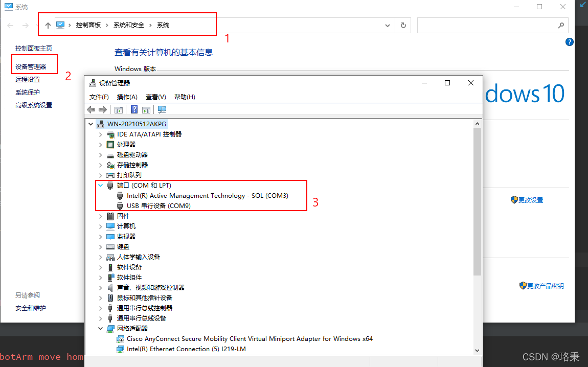Image resolution: width=588 pixels, height=367 pixels.
Task: Click Device Manager scrollbar down arrow
Action: pyautogui.click(x=477, y=351)
